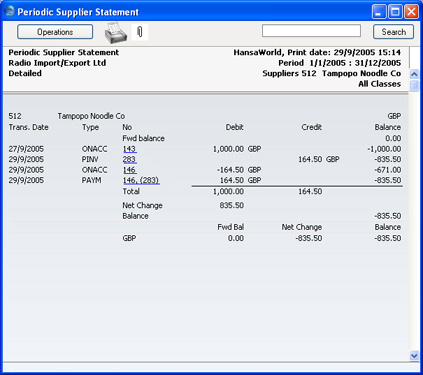Click the No column header
This screenshot has width=423, height=375.
(x=127, y=127)
